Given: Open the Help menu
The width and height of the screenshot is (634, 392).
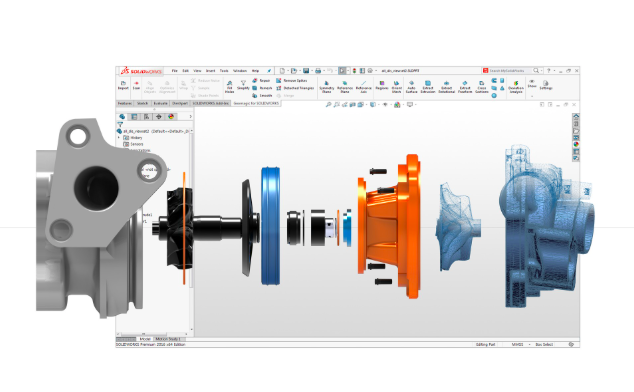Looking at the screenshot, I should click(256, 71).
